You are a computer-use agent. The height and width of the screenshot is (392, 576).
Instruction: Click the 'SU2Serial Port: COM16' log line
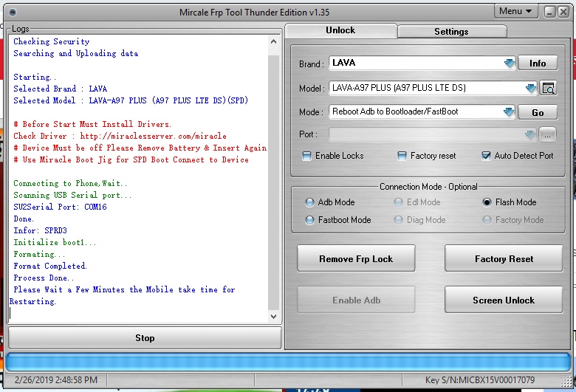pos(60,207)
